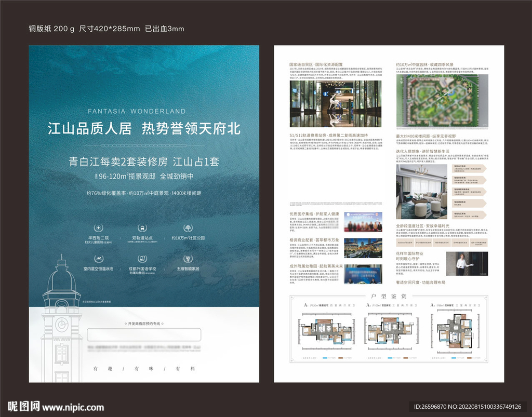Viewport: 532px width, 417px height.
Task: Click the 户型鉴赏 section title
Action: pos(389,297)
